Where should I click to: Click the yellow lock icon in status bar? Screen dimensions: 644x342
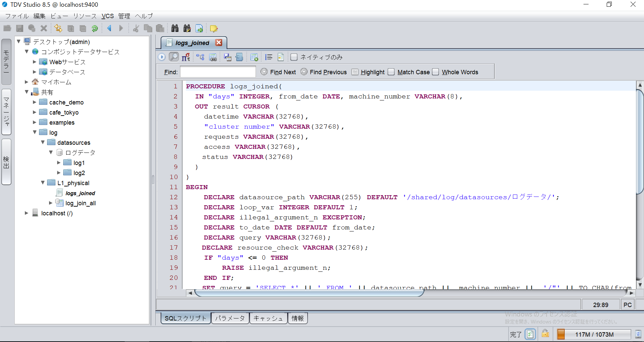click(x=545, y=334)
